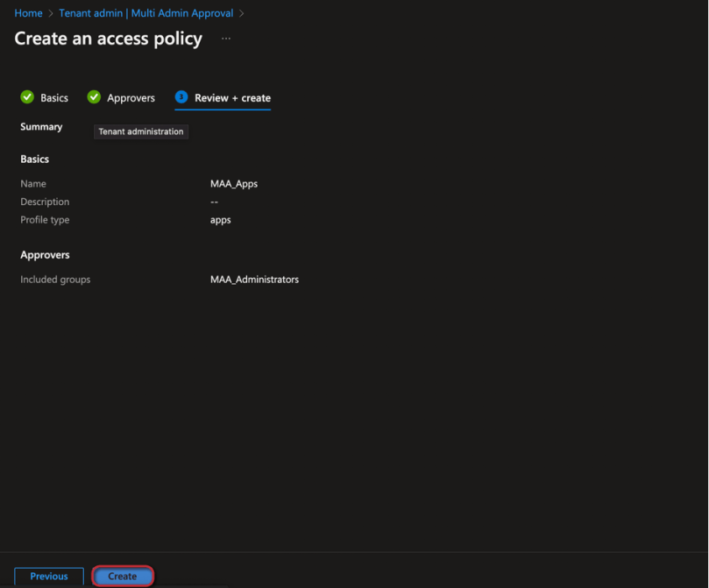Click the Summary heading
Screen dimensions: 709x588
pyautogui.click(x=40, y=126)
